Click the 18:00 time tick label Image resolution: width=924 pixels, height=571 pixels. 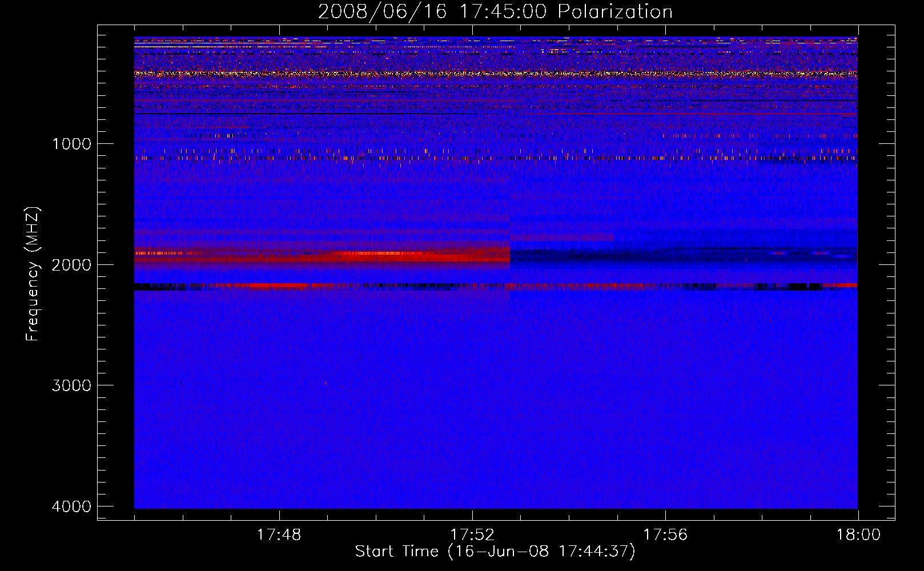tap(858, 535)
